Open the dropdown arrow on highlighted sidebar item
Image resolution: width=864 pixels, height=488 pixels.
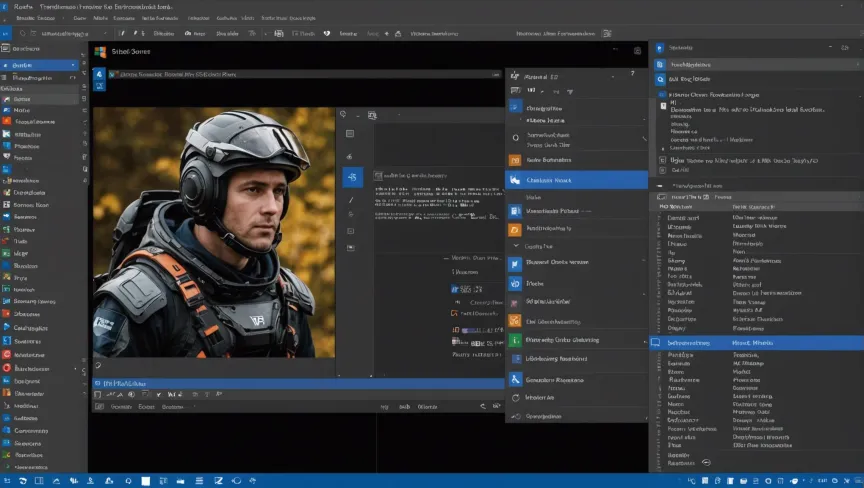(75, 65)
